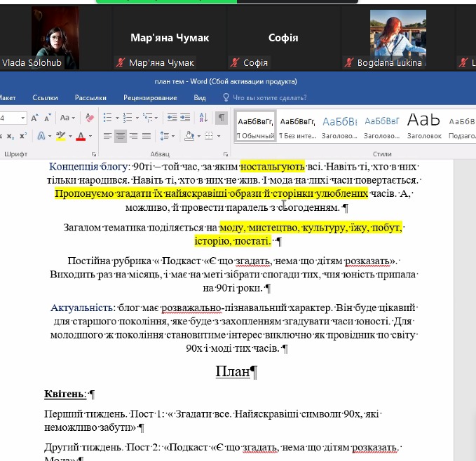The image size is (476, 461).
Task: Apply paragraph borders
Action: pos(209,136)
